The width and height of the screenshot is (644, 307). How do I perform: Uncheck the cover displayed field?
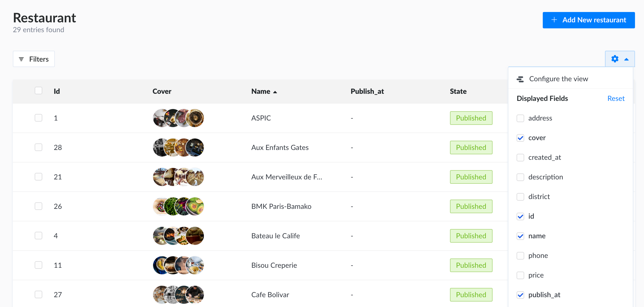(x=520, y=138)
